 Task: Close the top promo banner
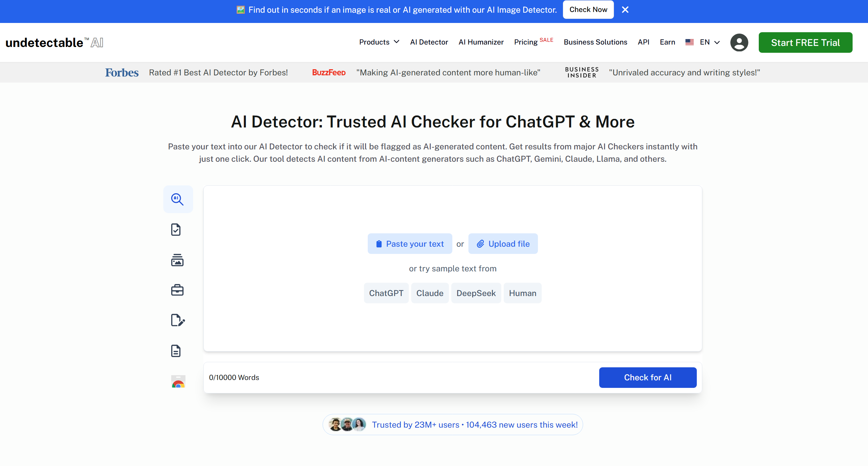tap(625, 10)
